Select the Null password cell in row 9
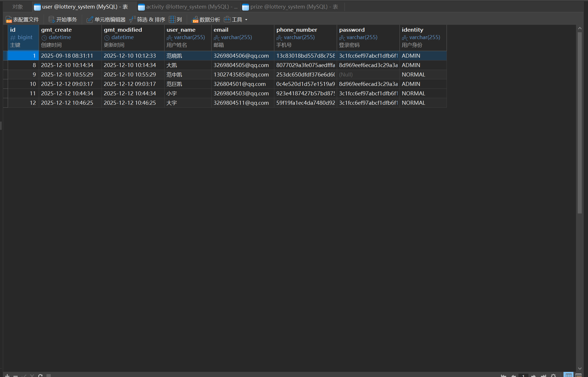 coord(368,74)
